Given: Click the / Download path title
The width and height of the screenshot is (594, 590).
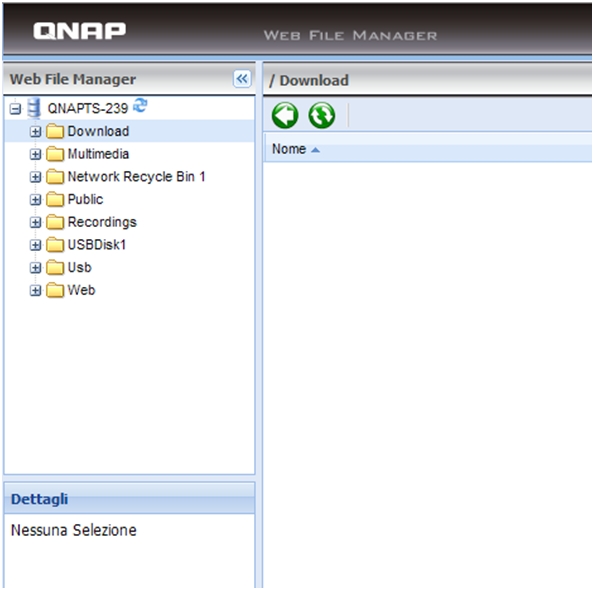Looking at the screenshot, I should (x=309, y=81).
